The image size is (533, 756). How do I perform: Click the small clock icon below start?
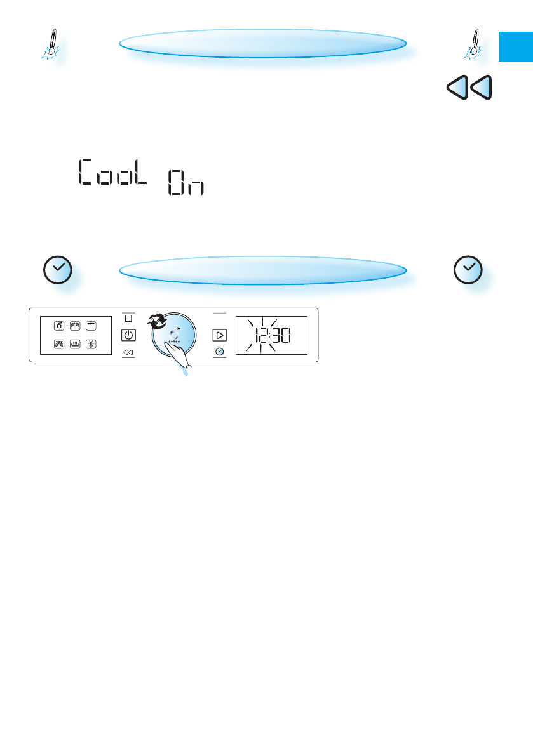click(x=219, y=352)
